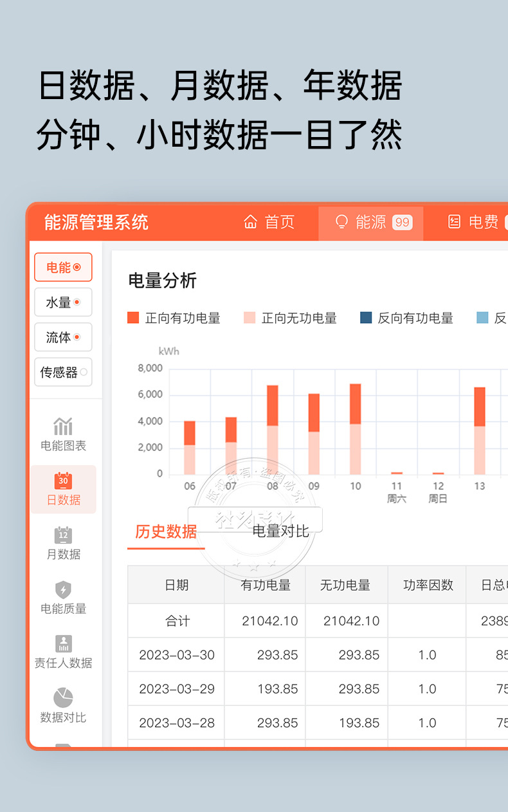
Task: Toggle 正向无功电量 legend series
Action: pos(290,318)
